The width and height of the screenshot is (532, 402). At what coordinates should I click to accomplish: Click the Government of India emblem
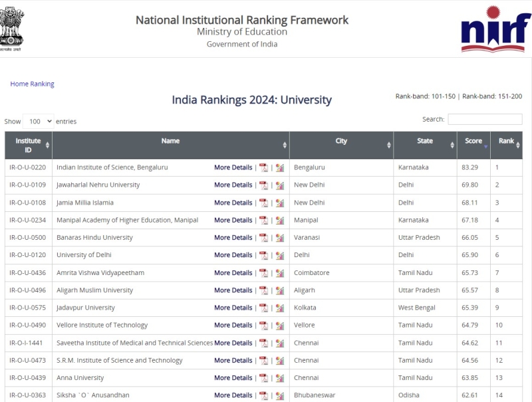(x=11, y=29)
